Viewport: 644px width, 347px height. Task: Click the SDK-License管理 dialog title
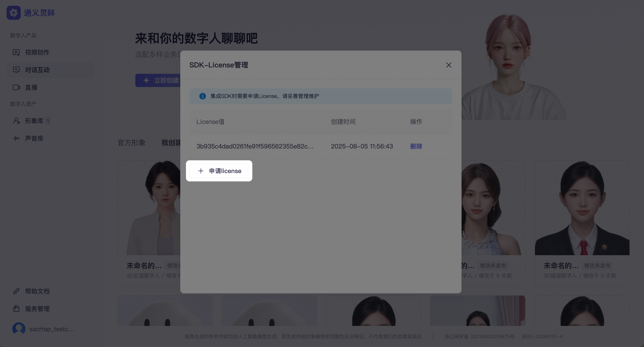coord(219,65)
